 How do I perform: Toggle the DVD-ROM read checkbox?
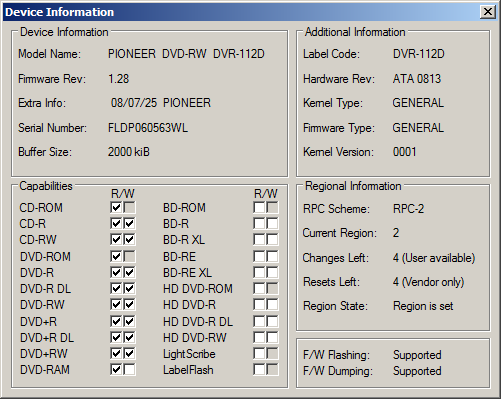[116, 256]
